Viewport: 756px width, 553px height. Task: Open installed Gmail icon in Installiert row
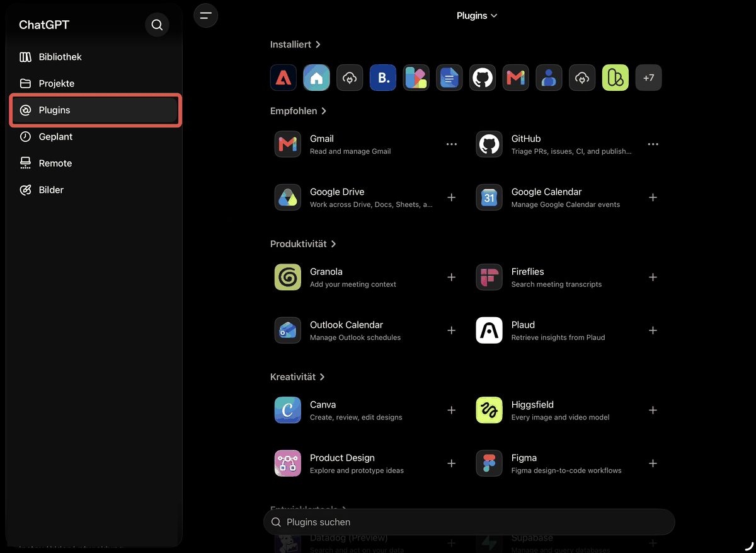[516, 78]
